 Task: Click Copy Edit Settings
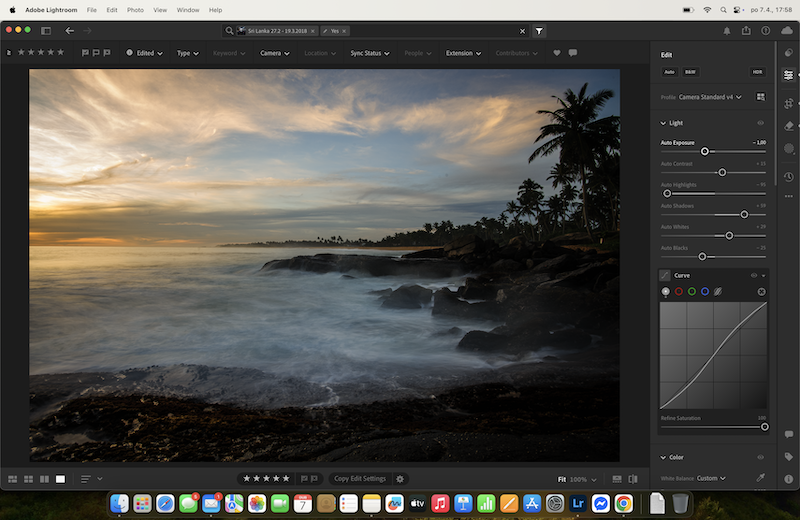click(360, 479)
